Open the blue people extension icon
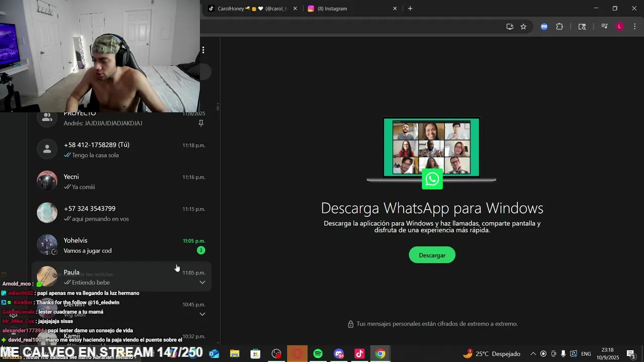Viewport: 644px width, 362px height. coord(544,27)
